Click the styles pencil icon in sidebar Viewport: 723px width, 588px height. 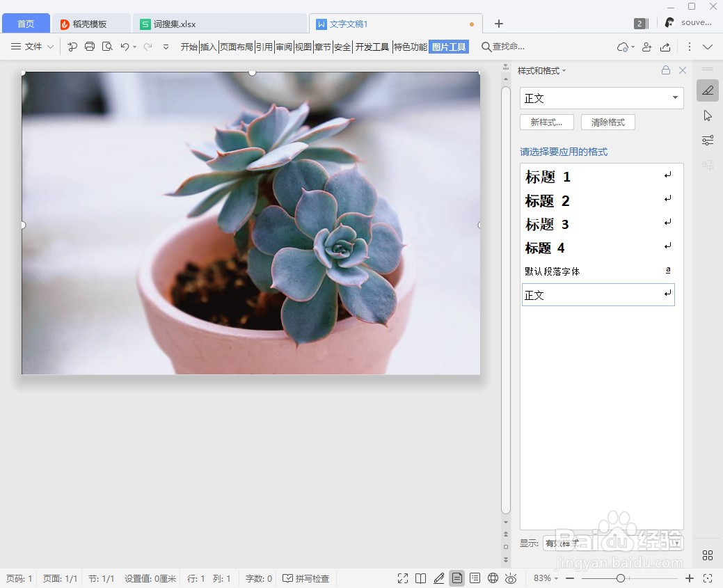point(708,90)
